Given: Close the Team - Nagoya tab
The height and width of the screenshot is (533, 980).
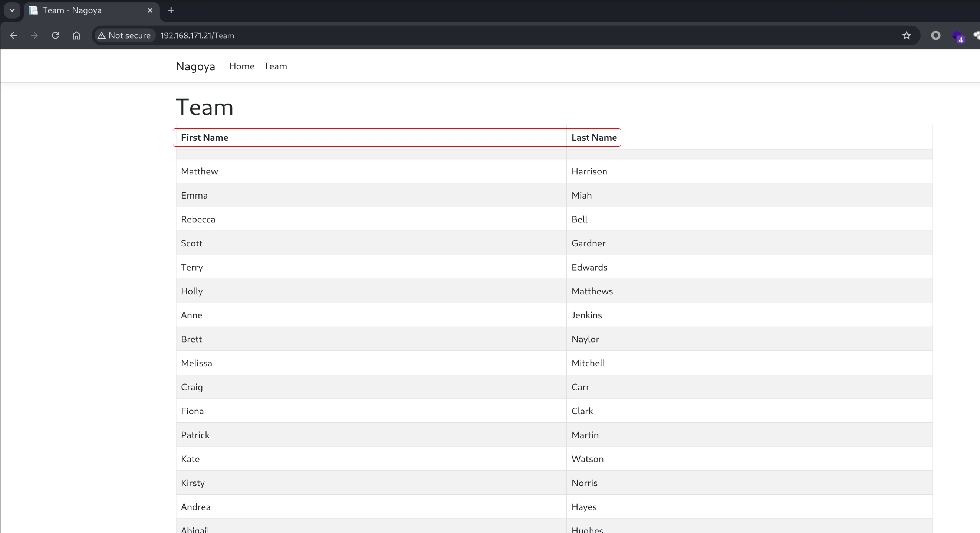Looking at the screenshot, I should (150, 10).
